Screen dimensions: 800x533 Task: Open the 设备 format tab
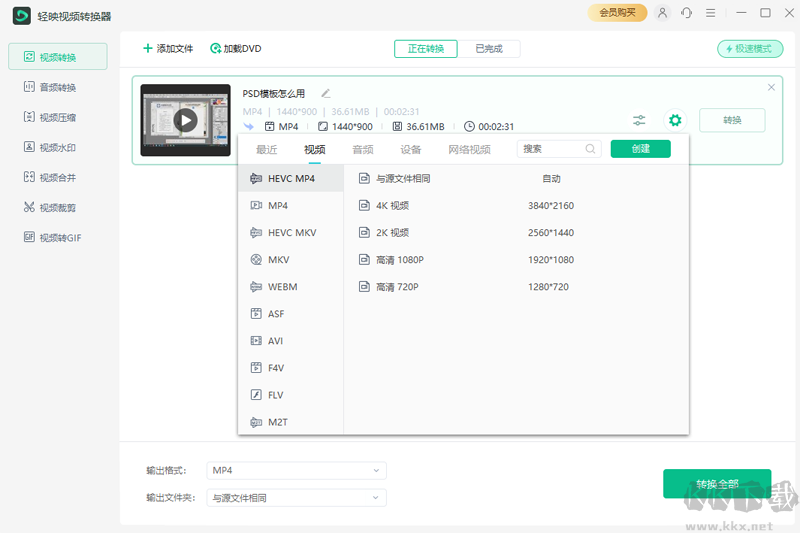click(x=411, y=149)
